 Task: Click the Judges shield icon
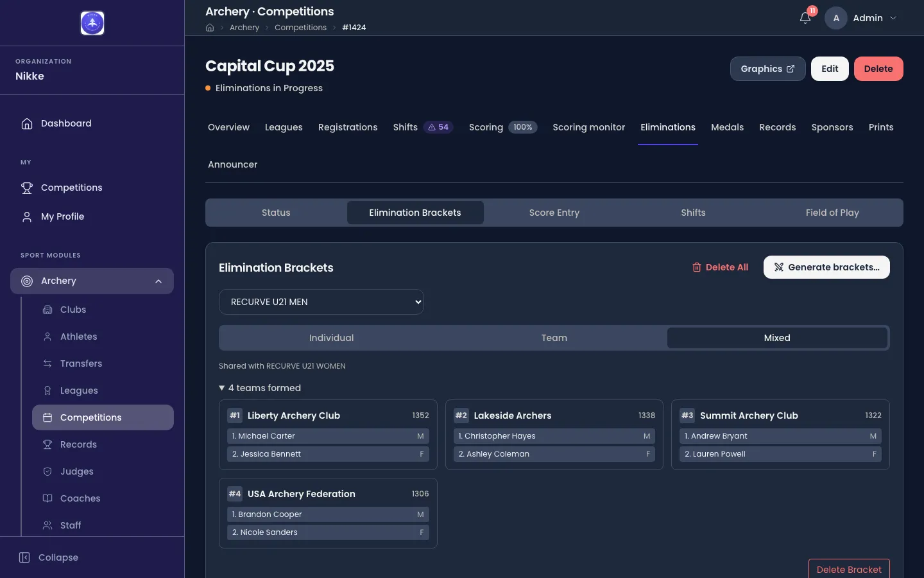tap(47, 471)
